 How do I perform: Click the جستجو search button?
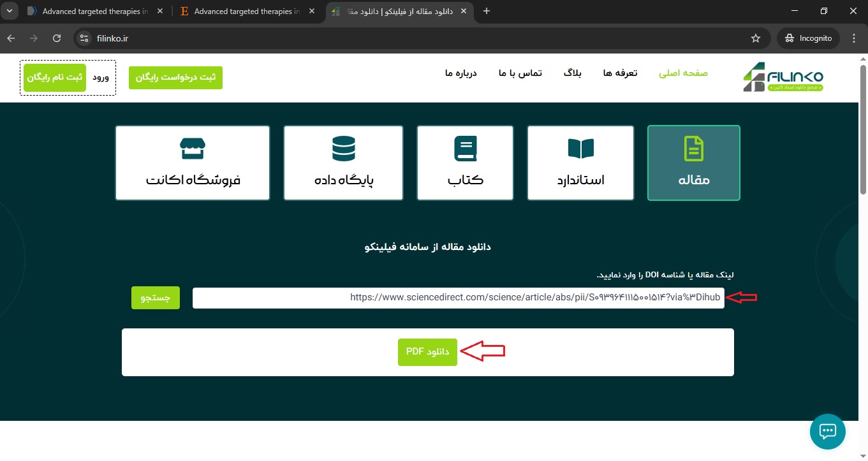coord(156,298)
